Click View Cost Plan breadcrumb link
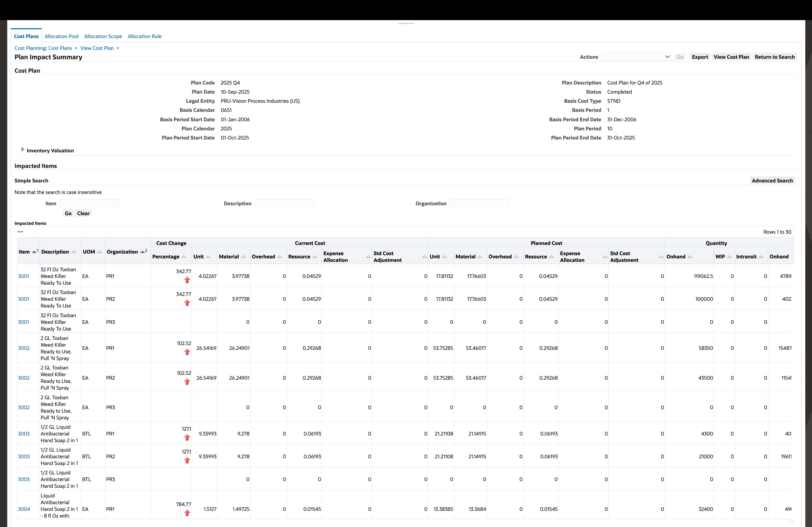The height and width of the screenshot is (527, 812). coord(97,48)
